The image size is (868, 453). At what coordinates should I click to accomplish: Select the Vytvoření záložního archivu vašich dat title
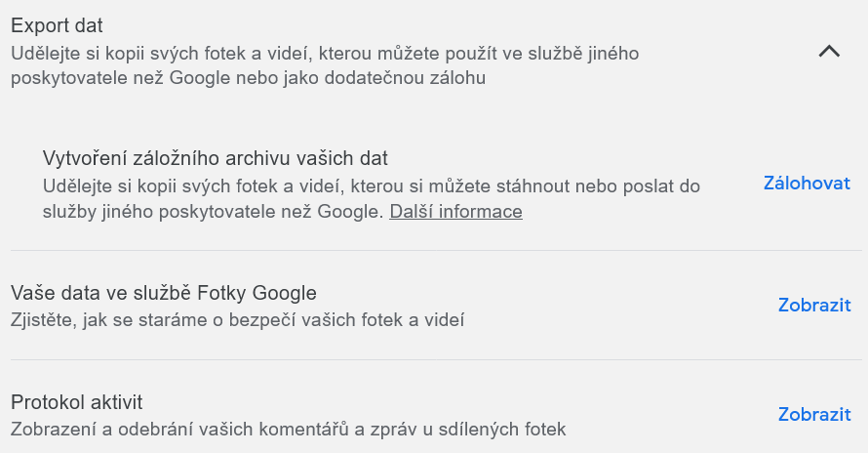(216, 158)
